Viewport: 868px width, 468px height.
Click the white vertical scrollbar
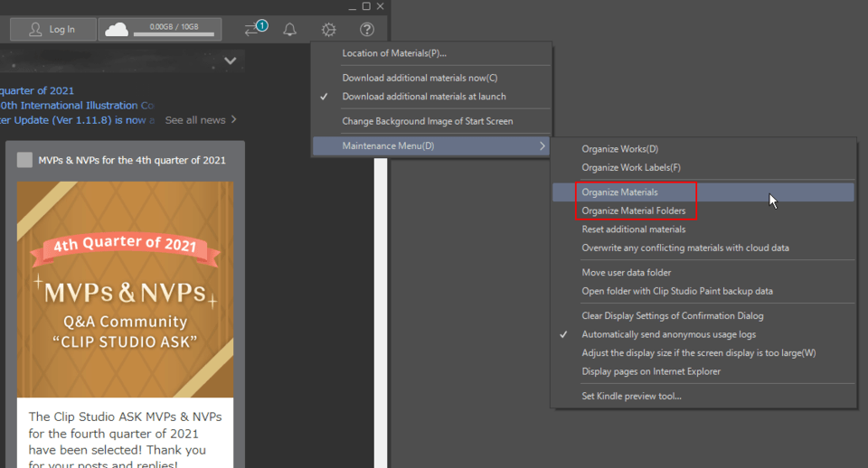pos(381,314)
